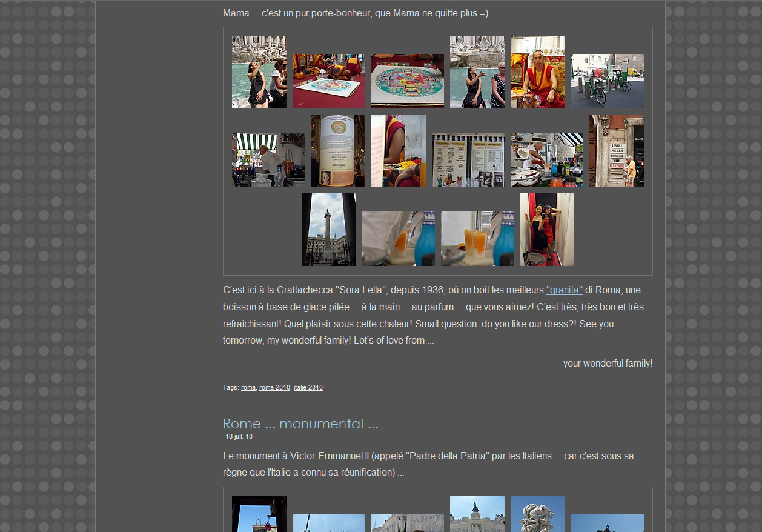Open the green bicycles street photo
The image size is (762, 532).
point(607,81)
